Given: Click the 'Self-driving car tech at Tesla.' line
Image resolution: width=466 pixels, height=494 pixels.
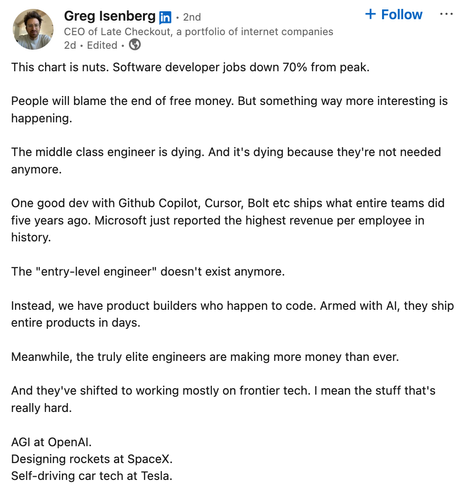Looking at the screenshot, I should 92,476.
